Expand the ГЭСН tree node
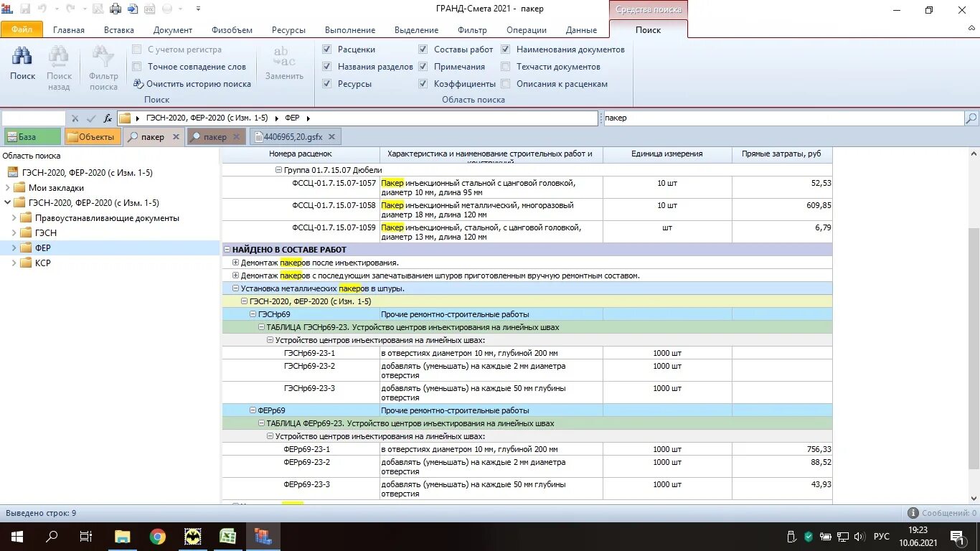This screenshot has width=980, height=551. (x=14, y=233)
